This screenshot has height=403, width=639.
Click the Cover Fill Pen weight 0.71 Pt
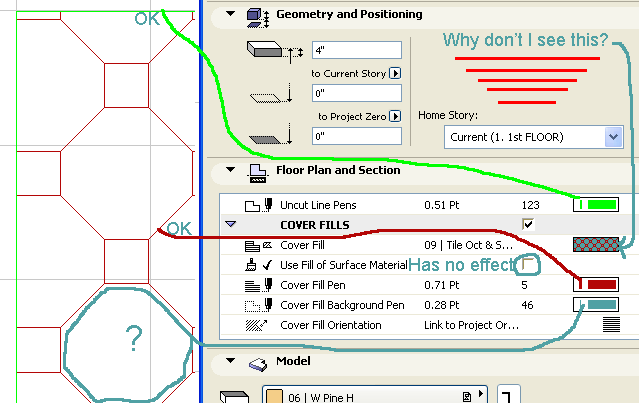[x=441, y=285]
